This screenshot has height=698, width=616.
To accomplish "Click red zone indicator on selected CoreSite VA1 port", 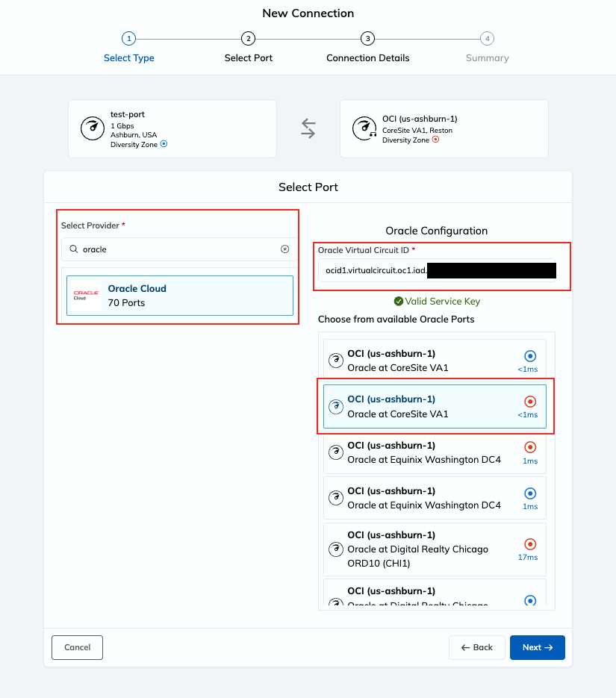I will point(529,402).
